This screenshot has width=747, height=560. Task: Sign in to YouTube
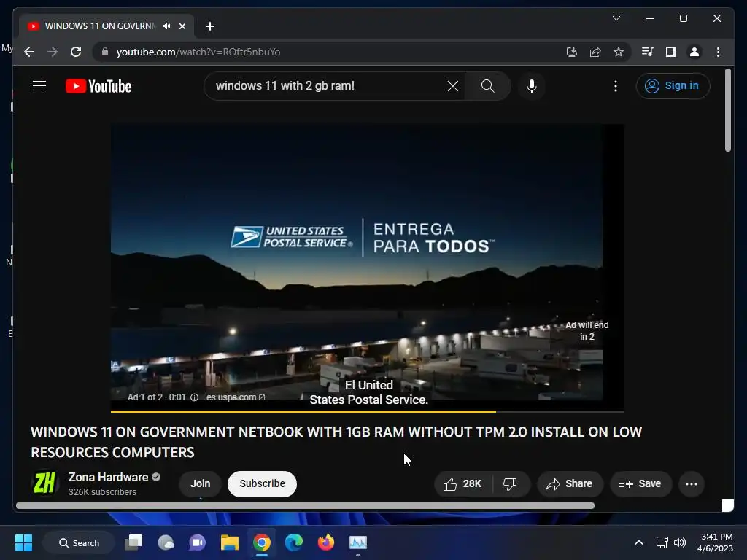(x=673, y=86)
